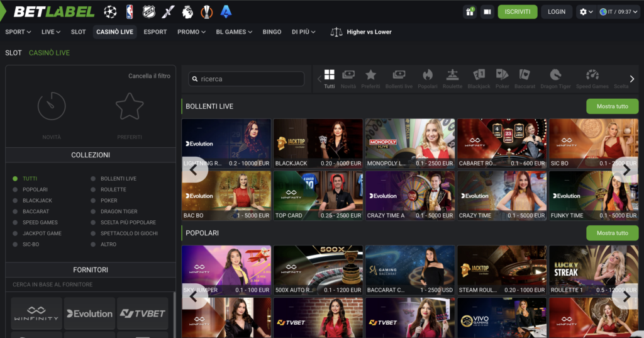
Task: Select the Dragon Tiger collection radio option
Action: [93, 211]
